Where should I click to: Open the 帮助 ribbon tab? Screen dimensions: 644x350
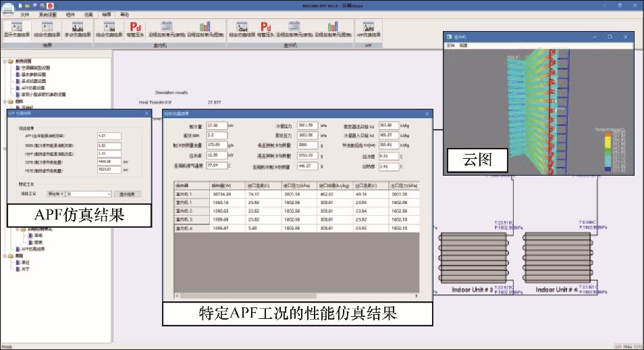(124, 14)
